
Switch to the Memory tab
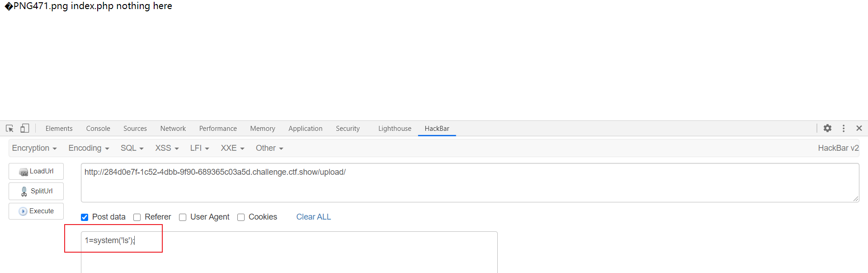263,129
